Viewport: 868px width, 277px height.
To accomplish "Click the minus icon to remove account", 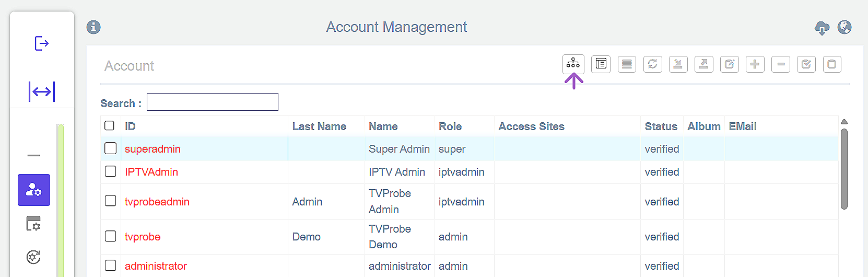I will tap(780, 64).
